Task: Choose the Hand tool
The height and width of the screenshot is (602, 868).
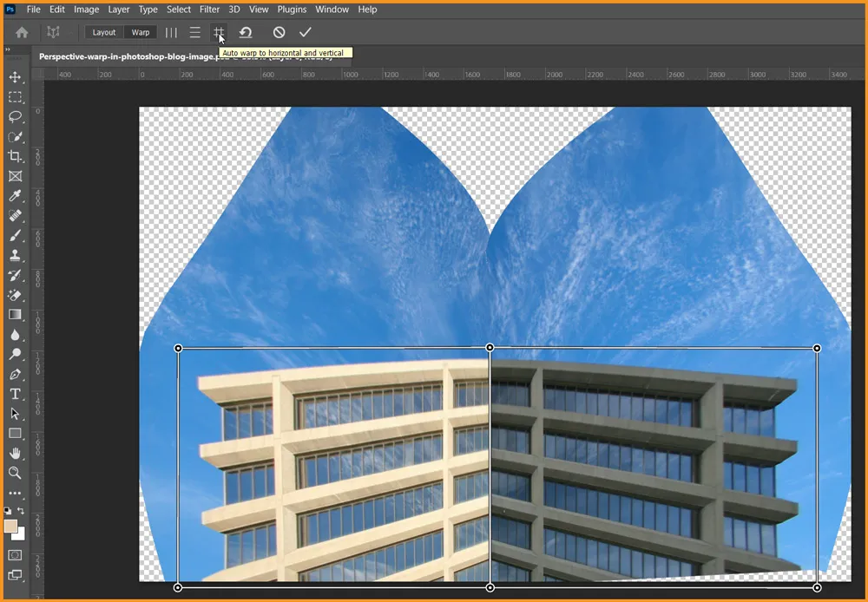Action: click(15, 453)
